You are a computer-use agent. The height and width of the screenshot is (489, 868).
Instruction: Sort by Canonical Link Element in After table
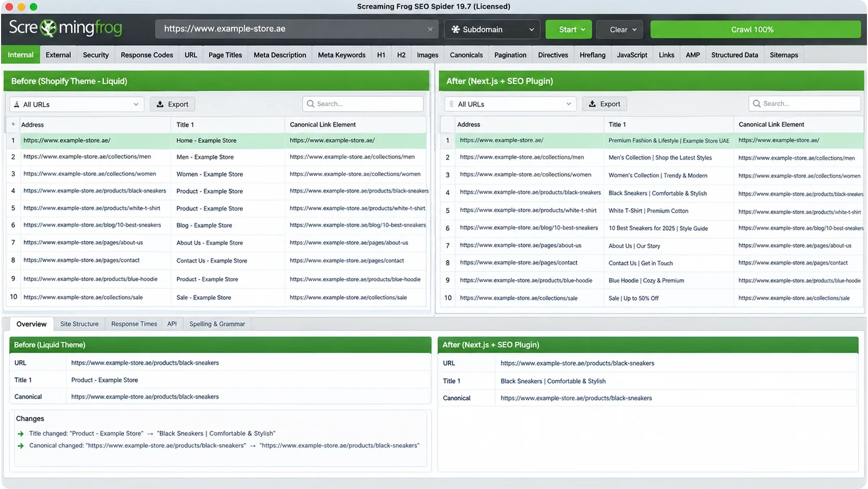(x=771, y=125)
